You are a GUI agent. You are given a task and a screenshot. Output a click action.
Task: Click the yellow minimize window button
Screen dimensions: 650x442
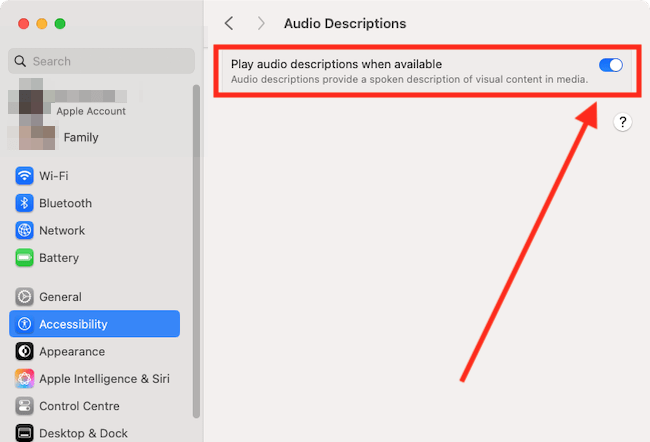click(41, 23)
